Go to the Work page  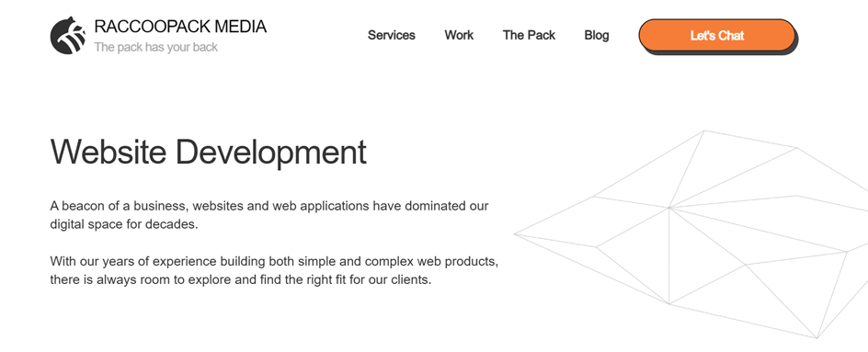(459, 36)
